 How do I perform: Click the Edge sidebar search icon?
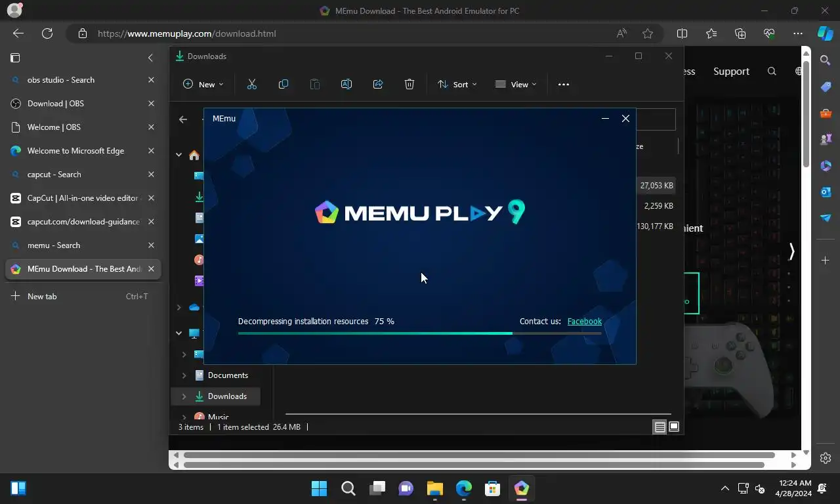[x=826, y=60]
